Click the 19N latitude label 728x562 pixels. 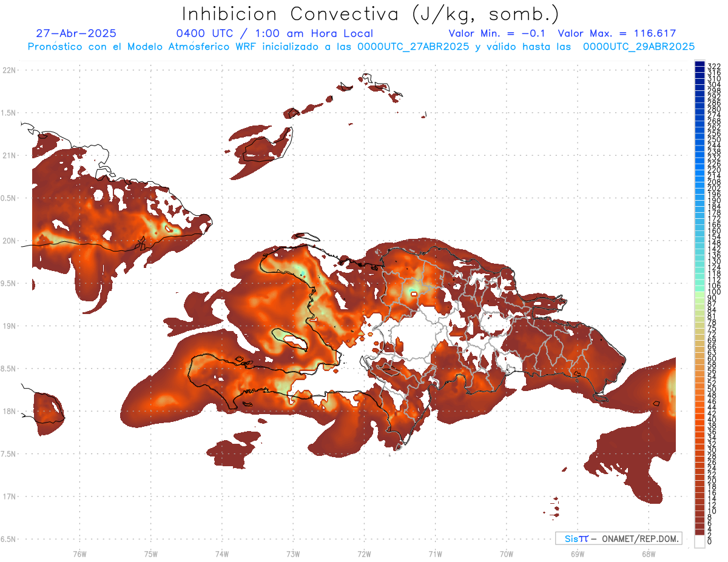9,326
